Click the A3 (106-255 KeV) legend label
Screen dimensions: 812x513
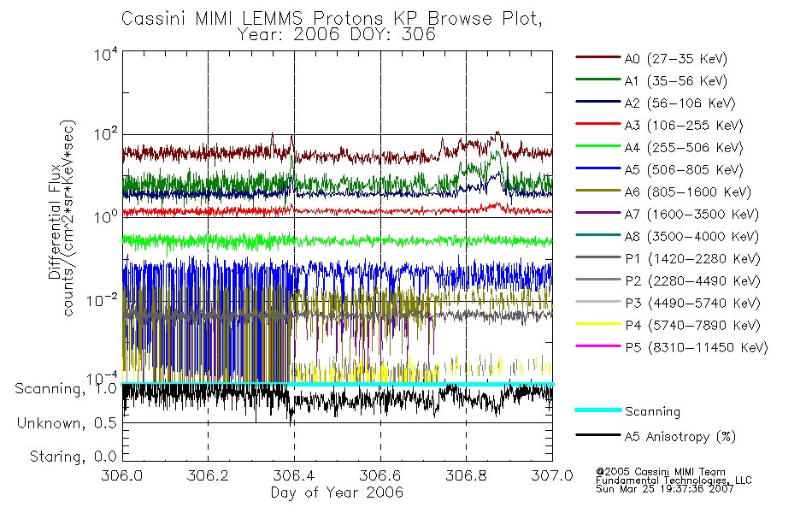[x=684, y=126]
